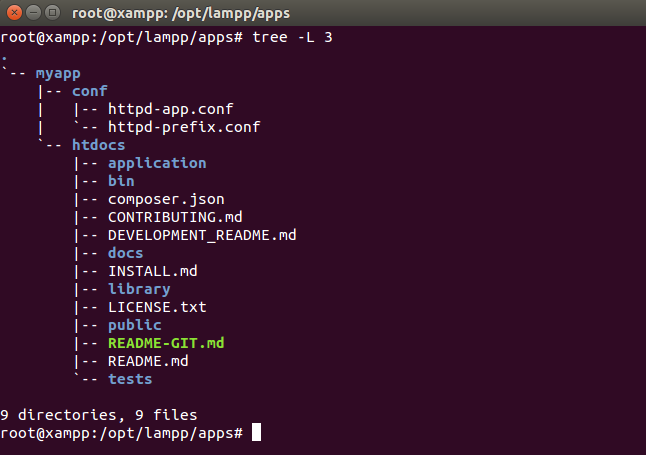This screenshot has height=455, width=646.
Task: Click the conf directory entry
Action: [x=89, y=91]
